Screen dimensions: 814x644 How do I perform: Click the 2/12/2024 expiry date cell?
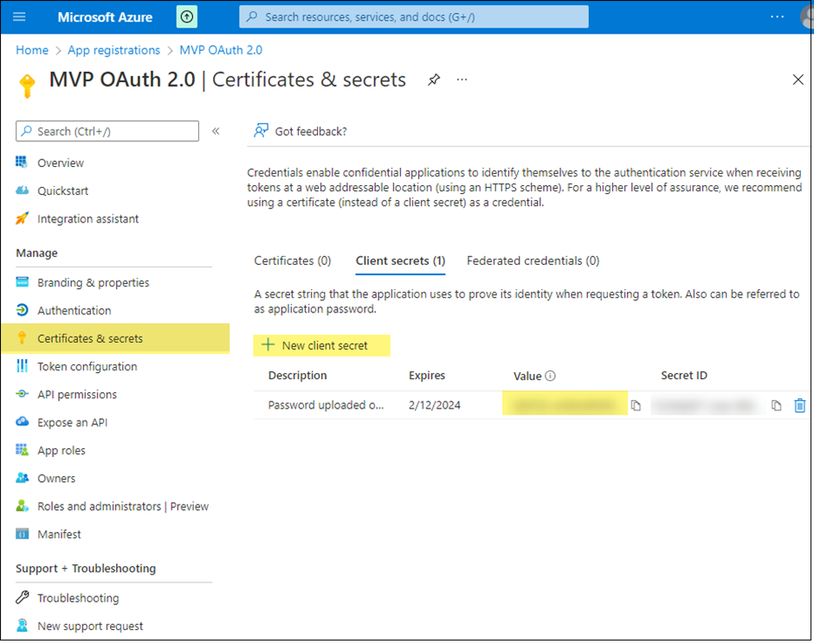click(x=435, y=405)
